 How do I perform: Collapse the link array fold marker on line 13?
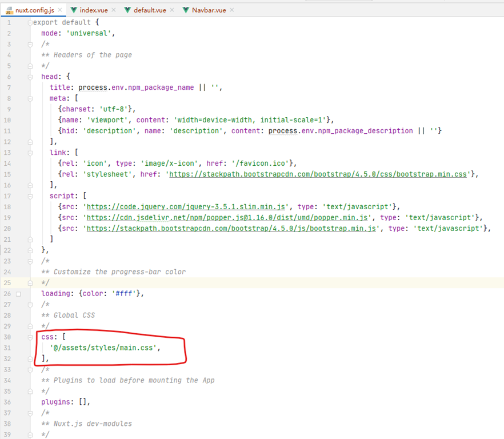coord(30,153)
